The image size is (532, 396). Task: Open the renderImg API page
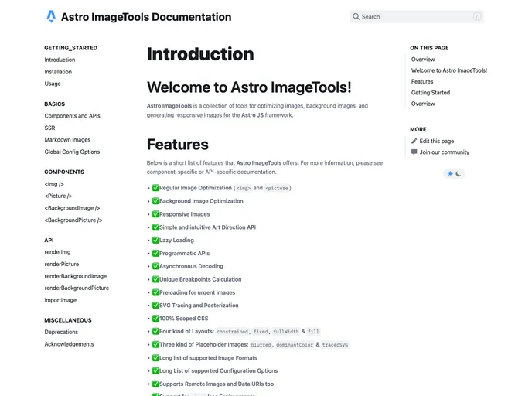(x=57, y=252)
